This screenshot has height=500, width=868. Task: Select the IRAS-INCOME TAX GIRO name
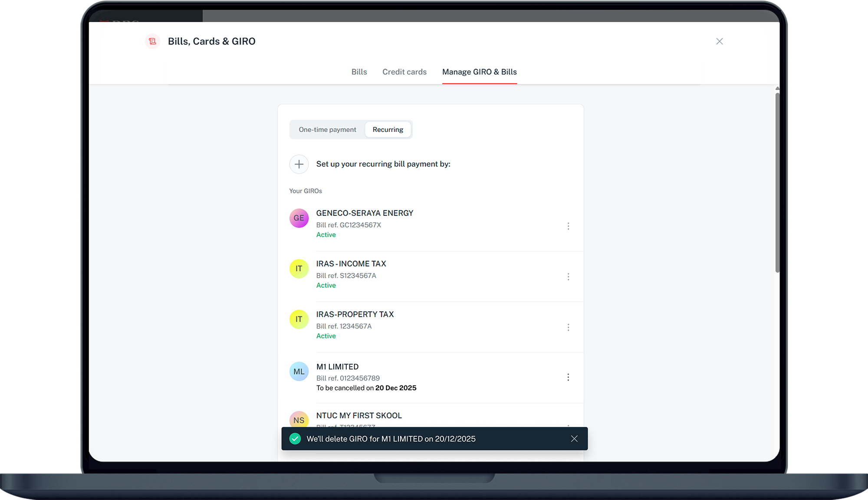pos(351,264)
